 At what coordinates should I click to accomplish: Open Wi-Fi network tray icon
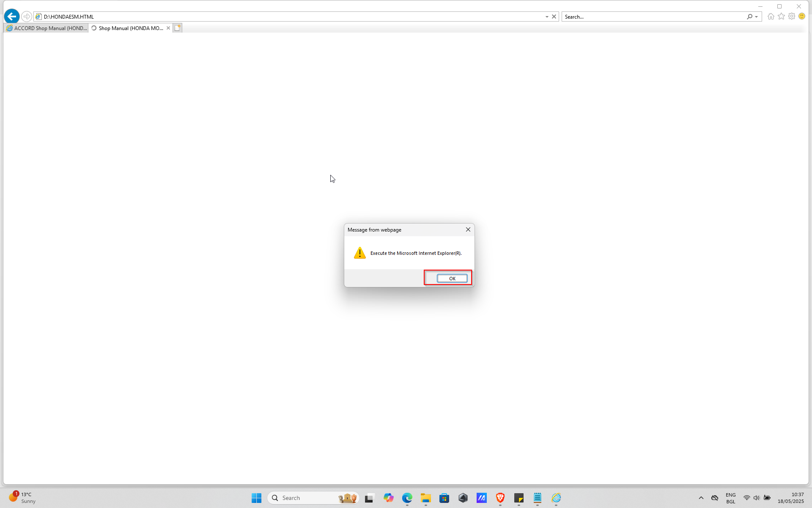[746, 498]
